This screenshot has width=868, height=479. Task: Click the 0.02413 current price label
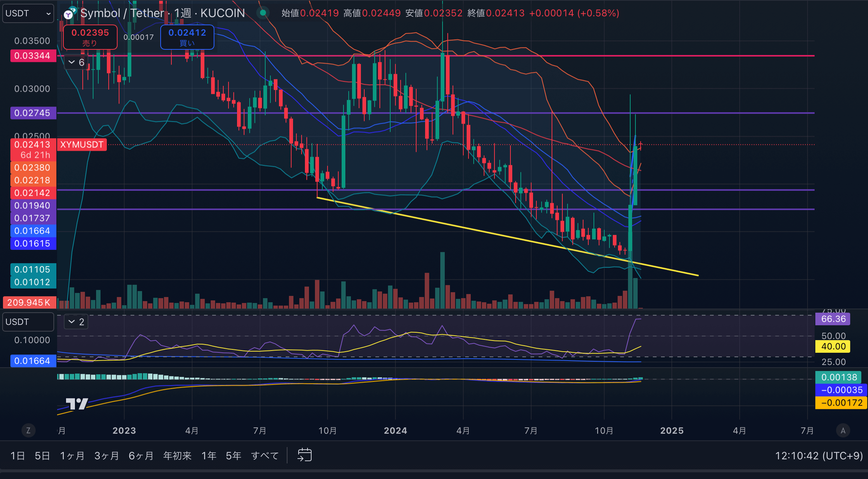pyautogui.click(x=33, y=149)
